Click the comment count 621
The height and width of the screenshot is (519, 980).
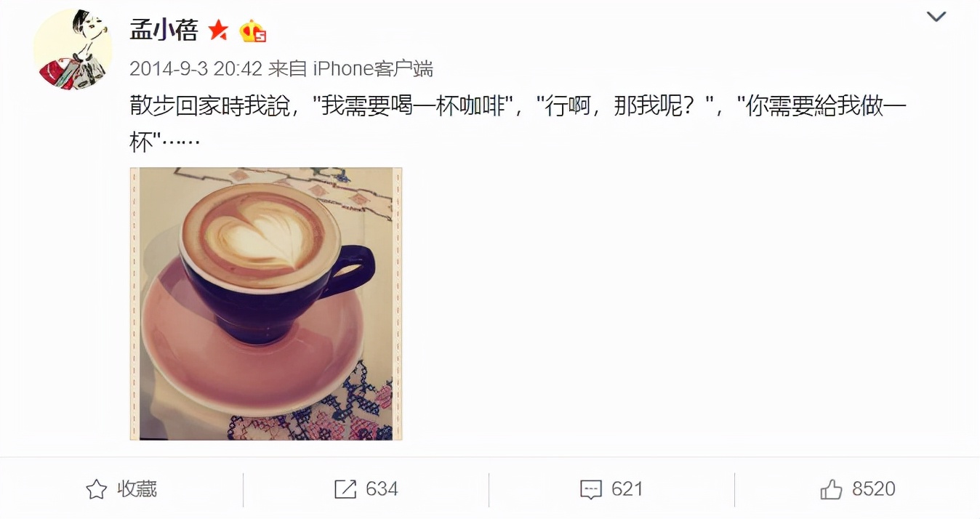coord(627,488)
